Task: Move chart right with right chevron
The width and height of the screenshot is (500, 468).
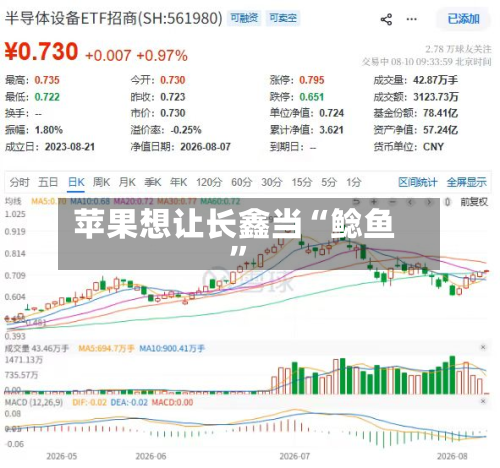Action: (x=429, y=202)
